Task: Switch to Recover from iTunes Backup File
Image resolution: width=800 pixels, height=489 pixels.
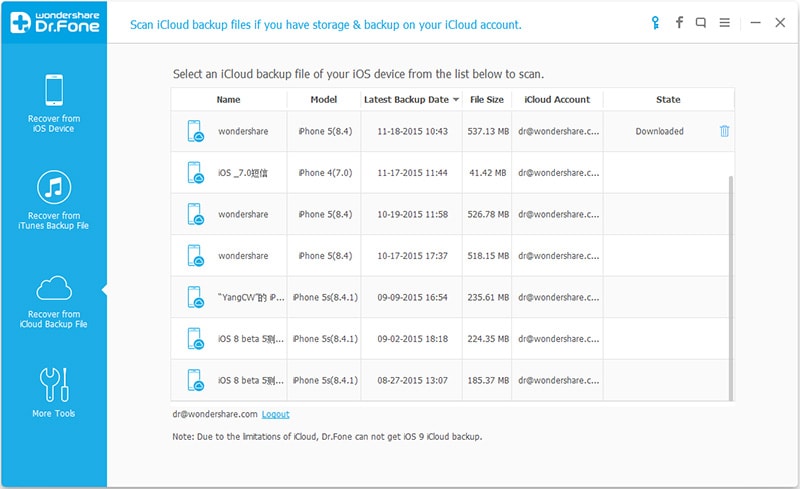Action: tap(55, 202)
